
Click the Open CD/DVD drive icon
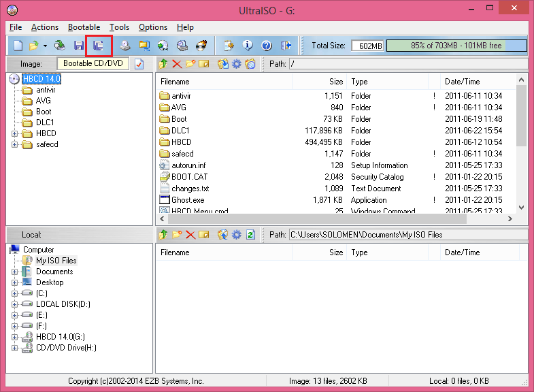pyautogui.click(x=60, y=46)
